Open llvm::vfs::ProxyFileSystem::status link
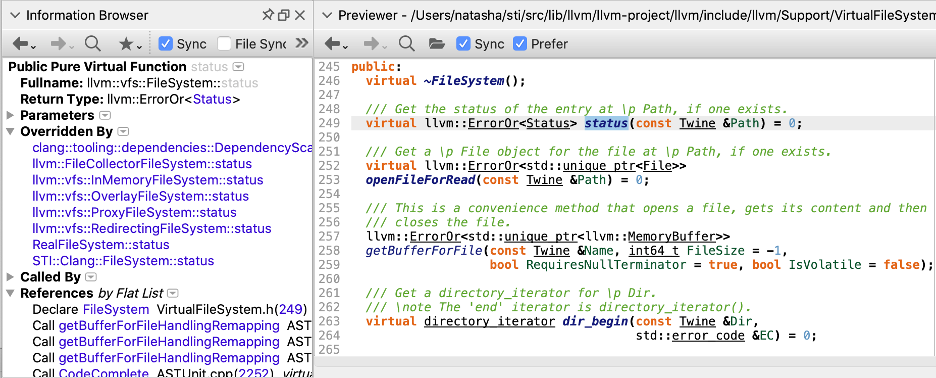The height and width of the screenshot is (378, 936). (134, 213)
